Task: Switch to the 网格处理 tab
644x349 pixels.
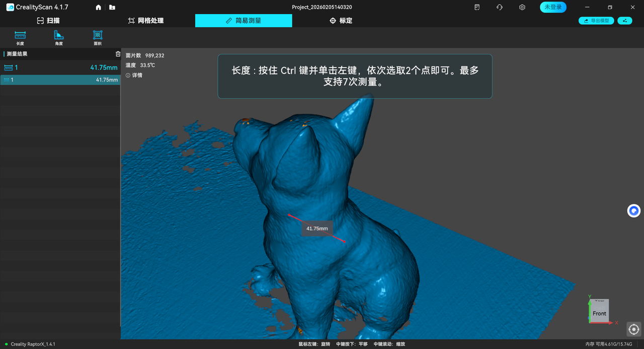Action: click(x=146, y=21)
